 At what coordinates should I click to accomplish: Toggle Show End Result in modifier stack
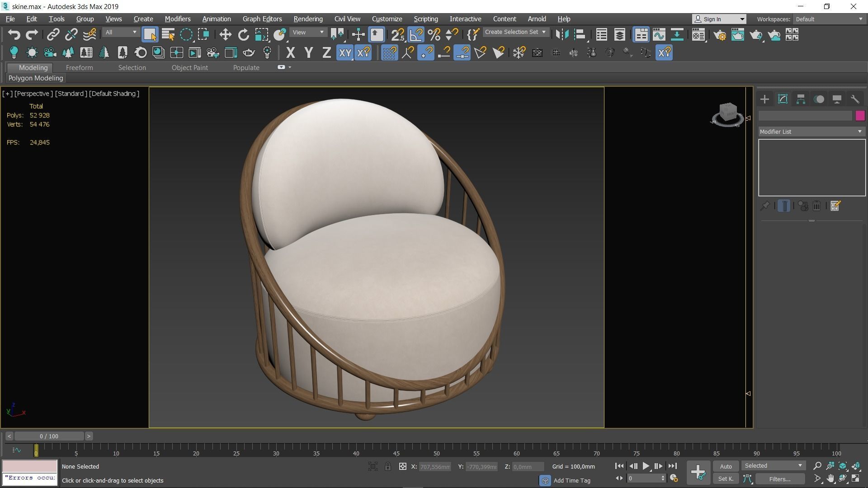784,206
